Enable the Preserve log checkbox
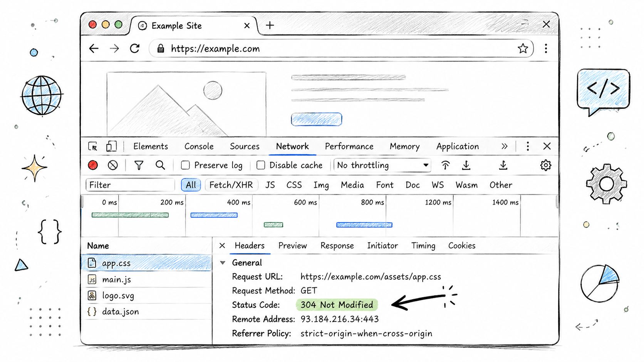Viewport: 644px width, 362px height. (185, 165)
